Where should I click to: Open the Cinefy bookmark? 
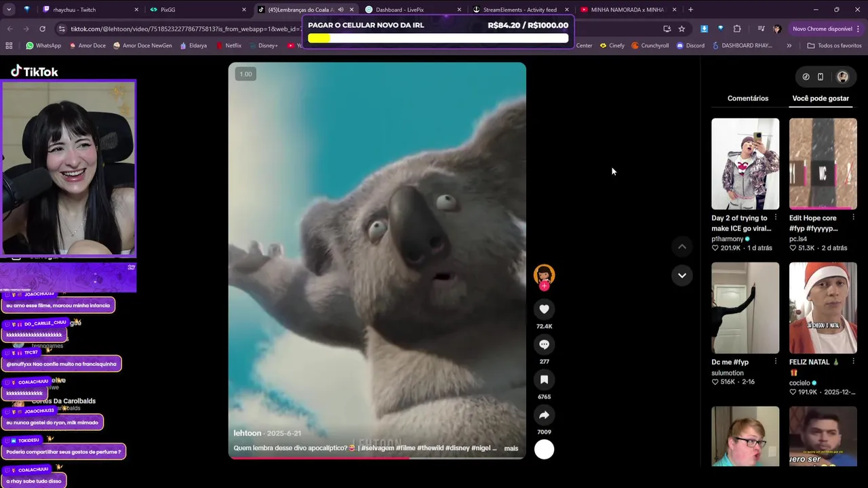click(x=612, y=45)
